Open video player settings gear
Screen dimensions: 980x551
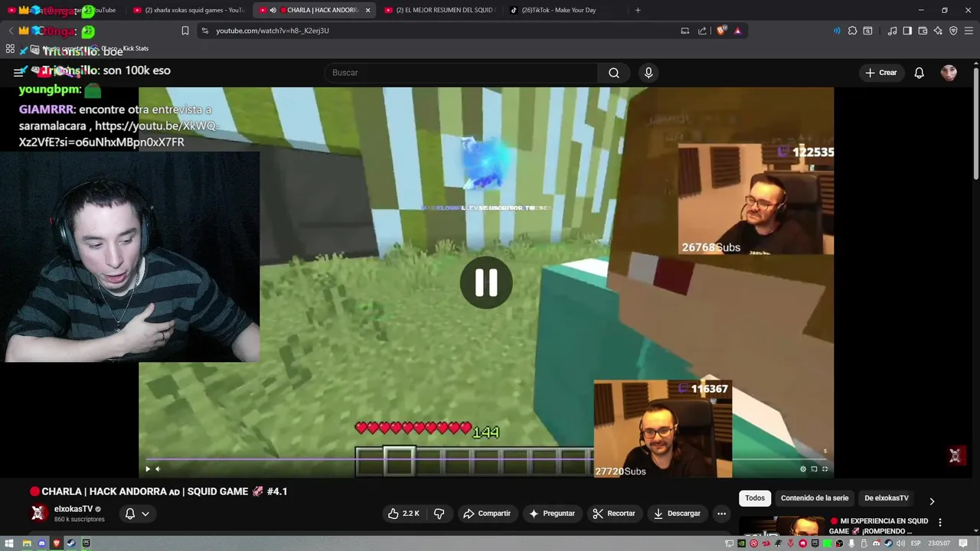pyautogui.click(x=803, y=469)
